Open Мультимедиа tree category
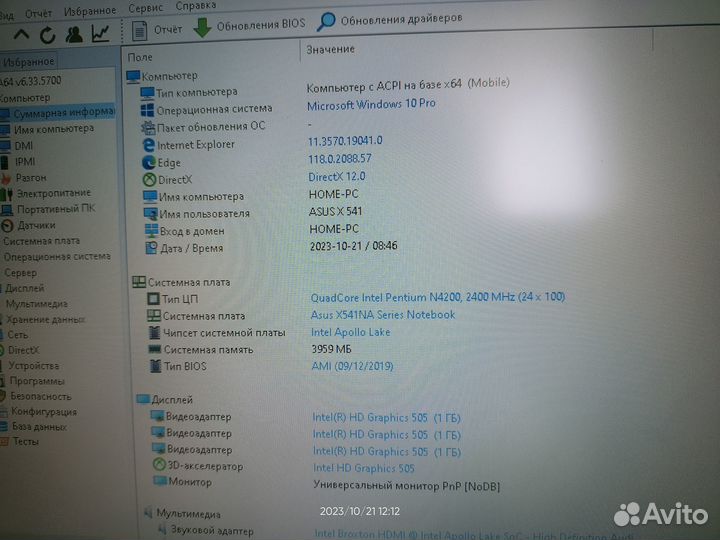Screen dimensions: 720x540 [36, 304]
